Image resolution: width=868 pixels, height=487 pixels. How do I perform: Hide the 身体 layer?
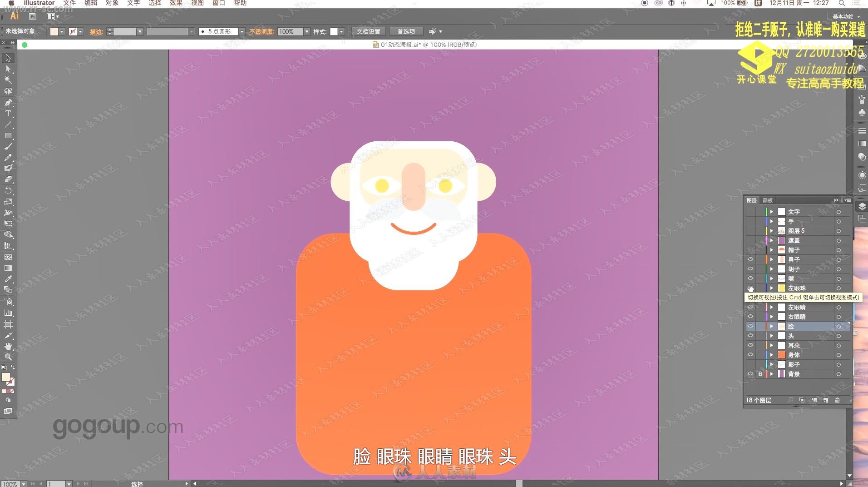[750, 355]
